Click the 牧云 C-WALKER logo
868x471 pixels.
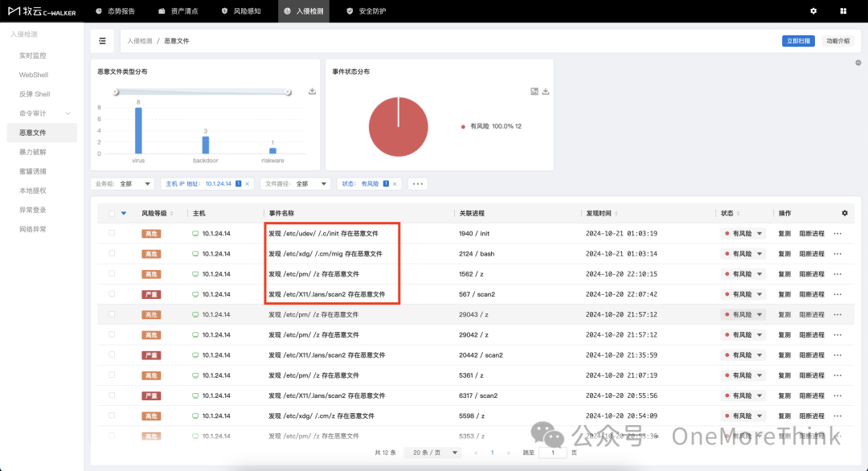pos(42,11)
